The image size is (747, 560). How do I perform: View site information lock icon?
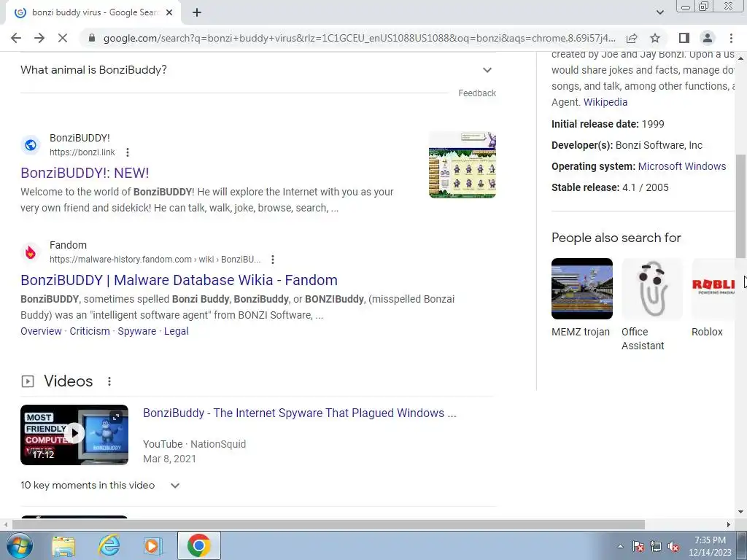click(92, 38)
